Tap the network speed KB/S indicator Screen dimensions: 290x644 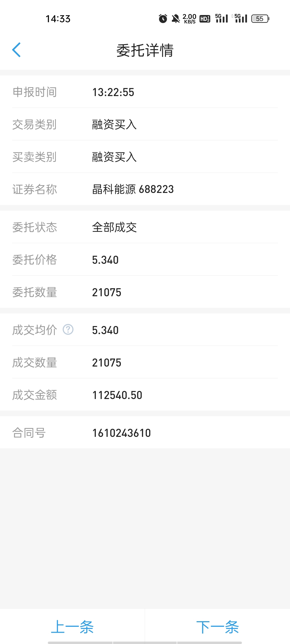(190, 19)
